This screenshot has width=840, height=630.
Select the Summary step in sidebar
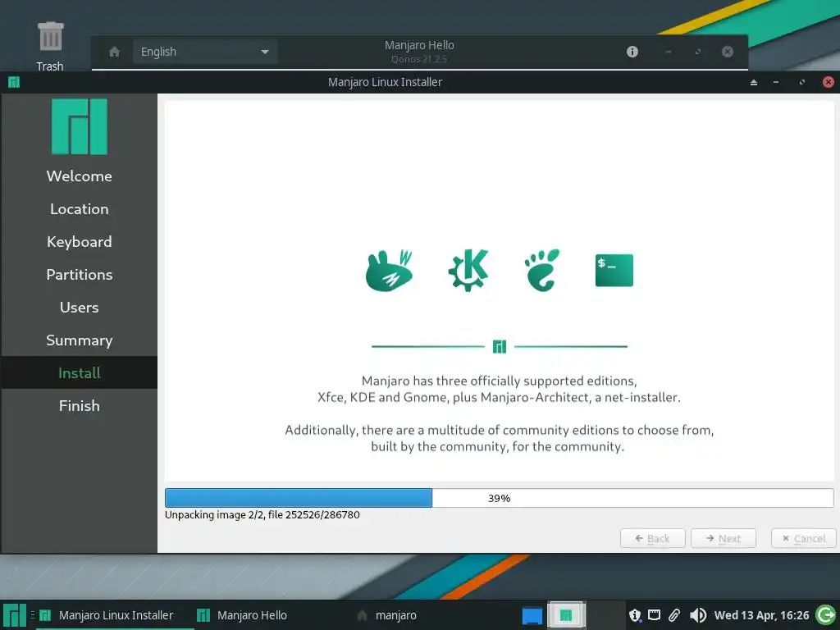tap(80, 340)
